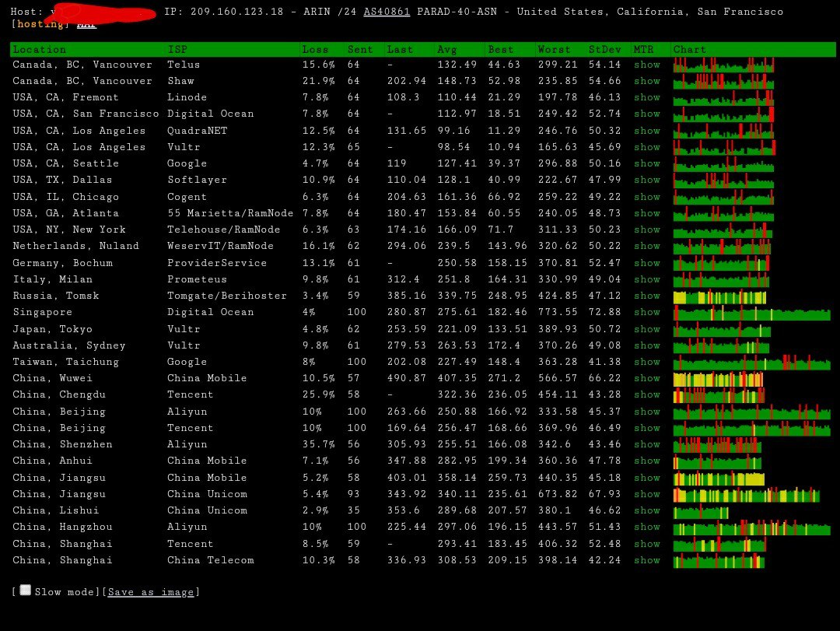Enable the Slow mode checkbox
This screenshot has height=631, width=840.
pyautogui.click(x=26, y=591)
